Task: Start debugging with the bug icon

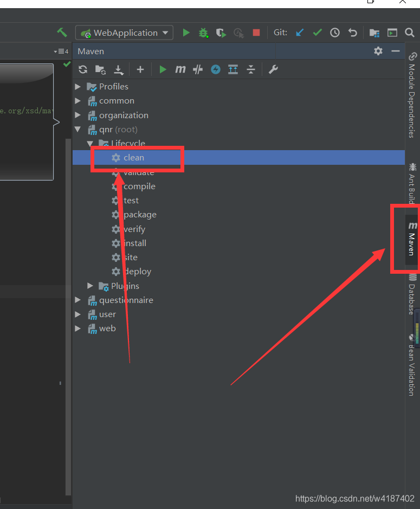Action: 204,33
